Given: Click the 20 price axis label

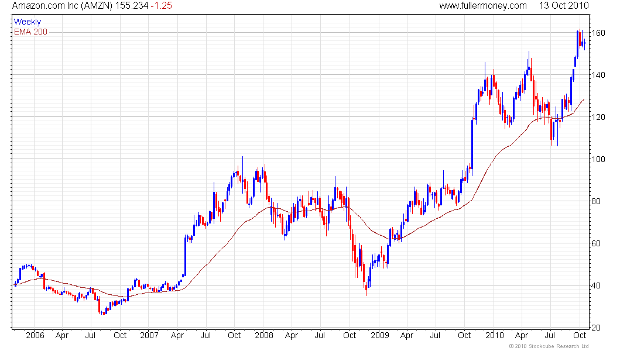Looking at the screenshot, I should pos(595,328).
